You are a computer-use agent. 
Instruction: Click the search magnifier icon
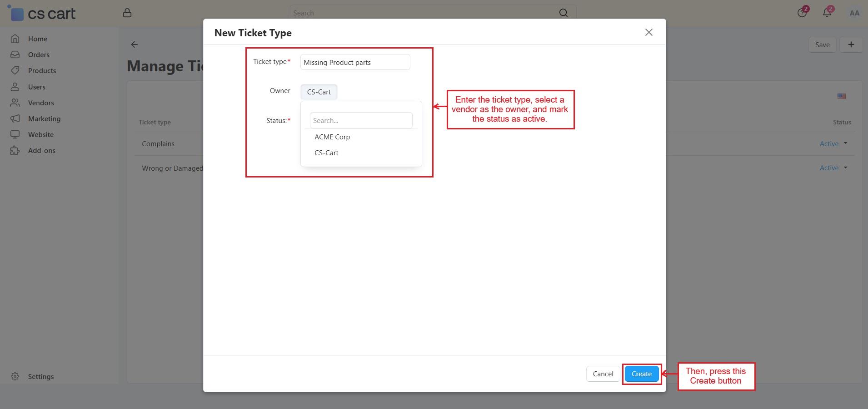pos(563,13)
